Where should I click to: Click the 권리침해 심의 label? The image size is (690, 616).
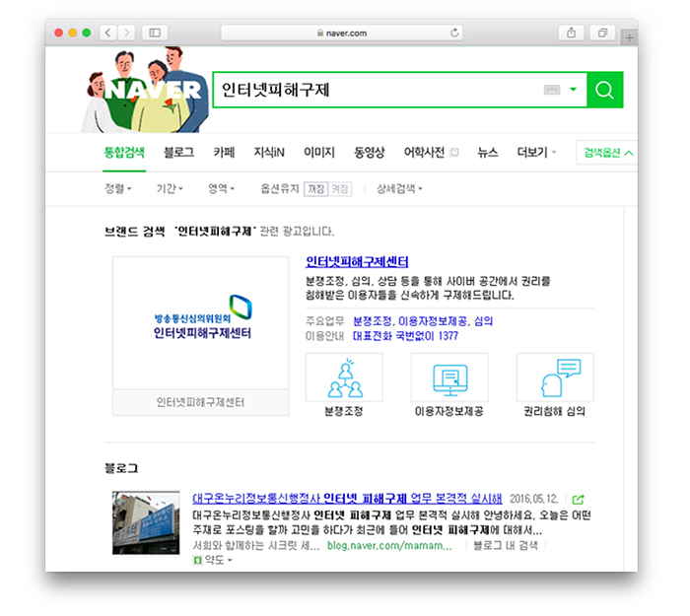554,411
